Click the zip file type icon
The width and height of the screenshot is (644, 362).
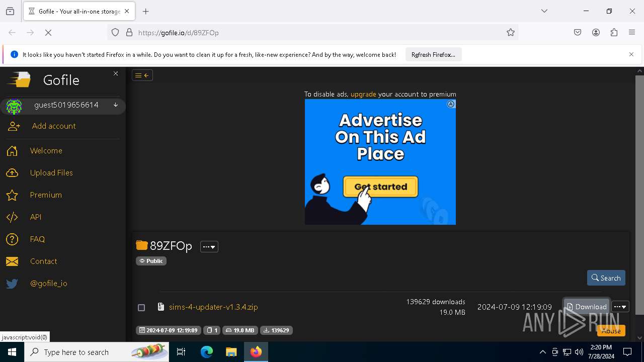pyautogui.click(x=161, y=307)
